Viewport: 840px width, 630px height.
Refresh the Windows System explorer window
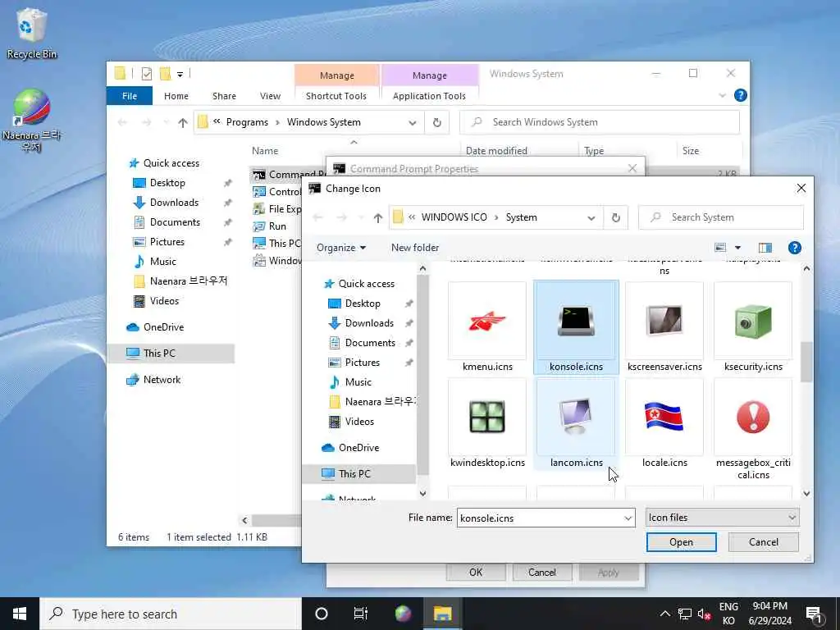(x=436, y=123)
